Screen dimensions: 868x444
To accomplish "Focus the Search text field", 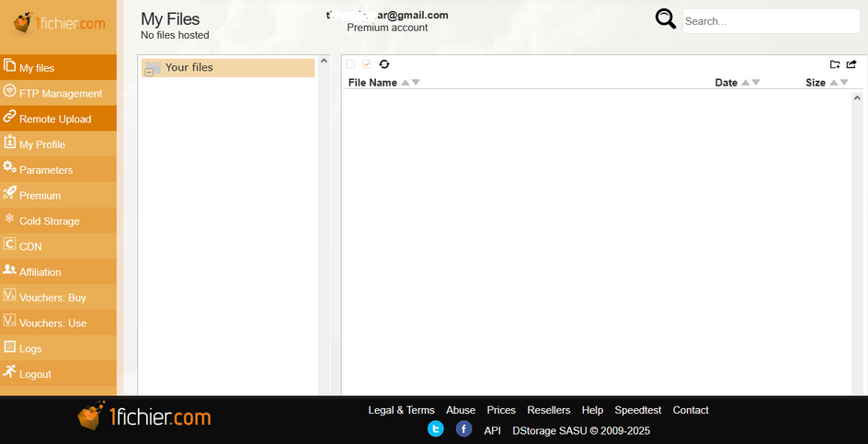I will 770,21.
